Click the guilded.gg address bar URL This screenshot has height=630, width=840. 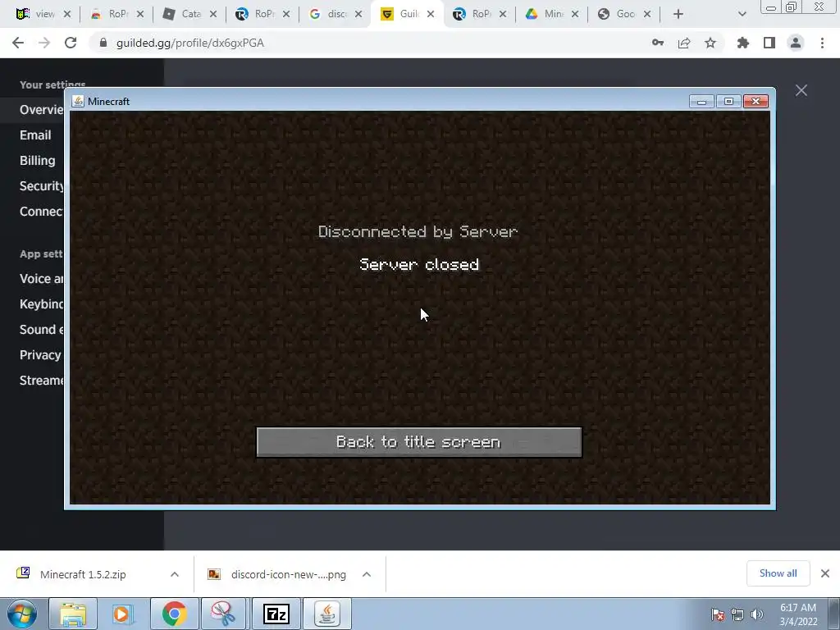(189, 43)
